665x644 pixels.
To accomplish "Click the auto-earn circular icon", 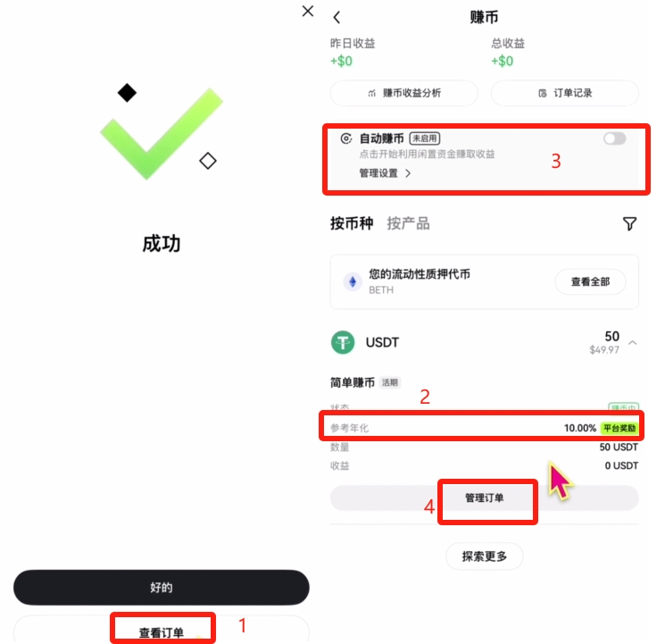I will tap(346, 138).
